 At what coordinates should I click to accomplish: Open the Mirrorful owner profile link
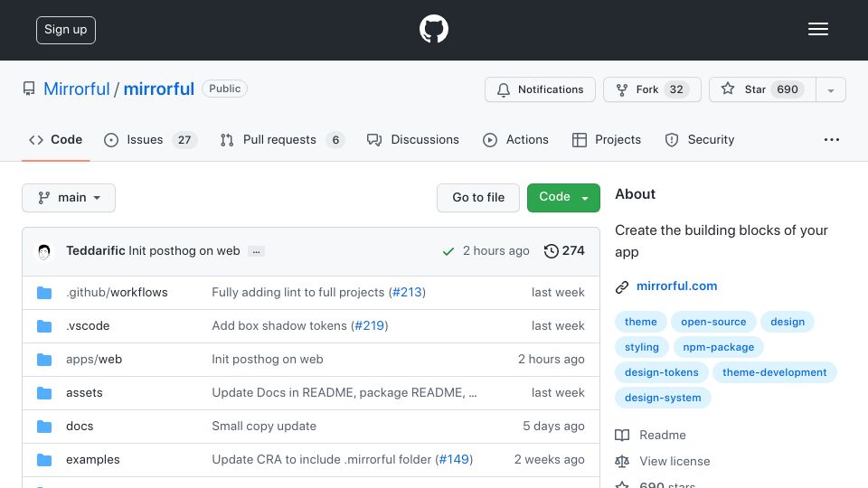pyautogui.click(x=76, y=89)
